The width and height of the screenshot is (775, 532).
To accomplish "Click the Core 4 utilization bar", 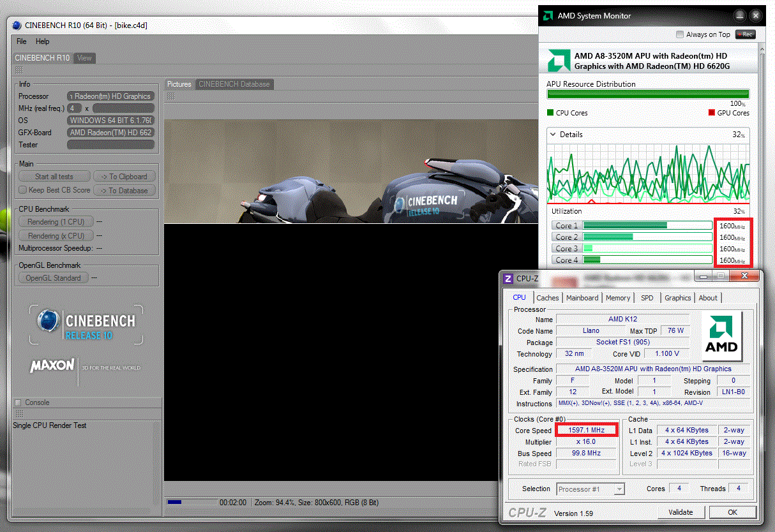I will coord(647,260).
